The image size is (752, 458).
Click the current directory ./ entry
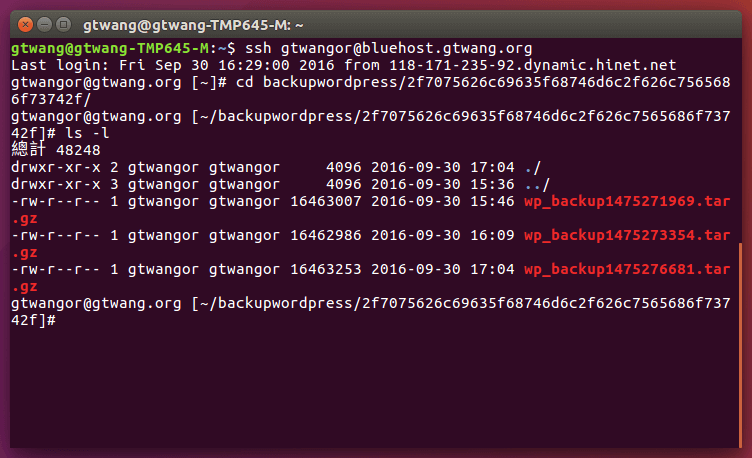[530, 167]
